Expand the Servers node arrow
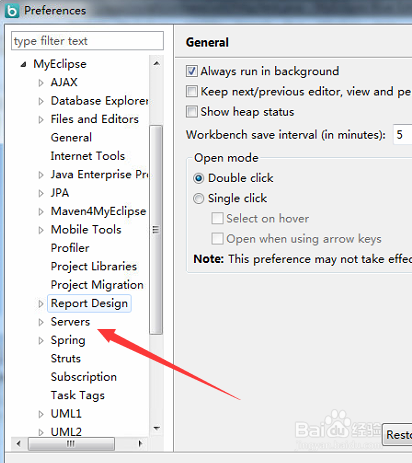This screenshot has height=463, width=412. click(x=41, y=322)
